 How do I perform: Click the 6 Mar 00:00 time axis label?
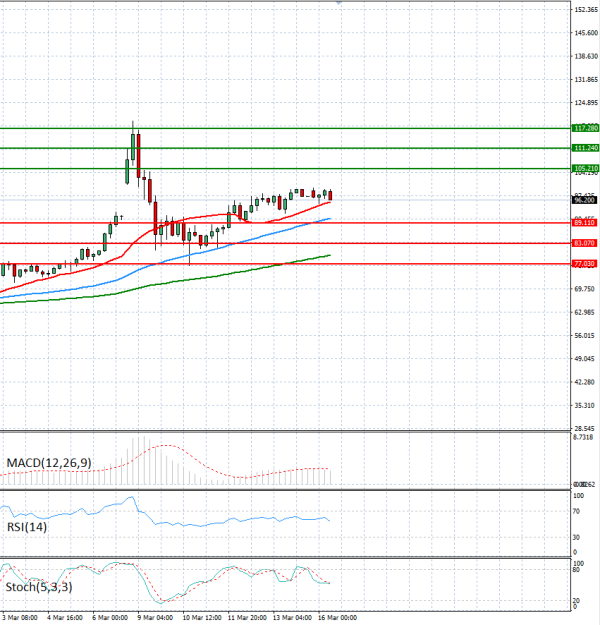[109, 618]
